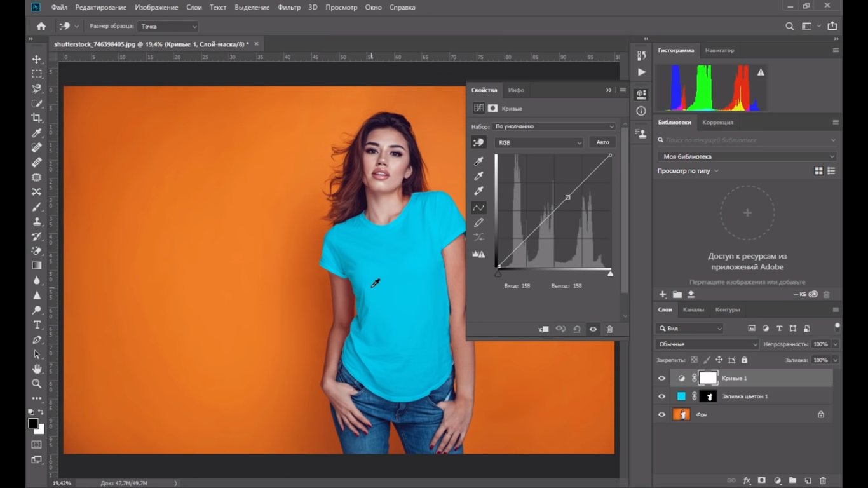Click histogram cached data warning triangle

(761, 72)
